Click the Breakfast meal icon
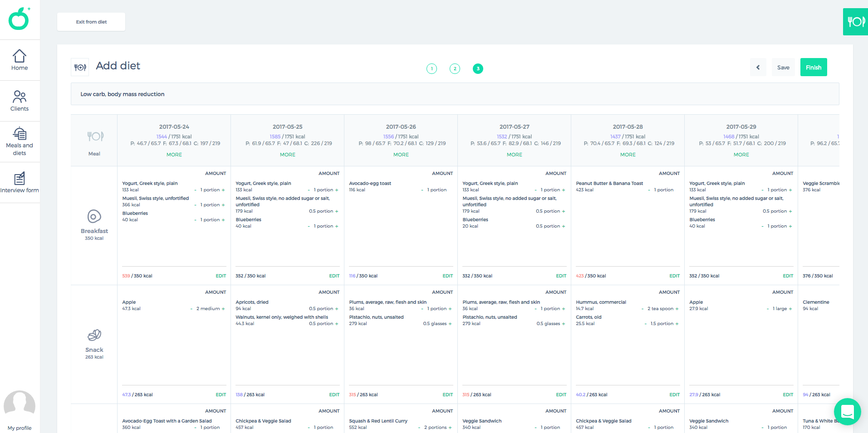This screenshot has height=433, width=868. click(94, 217)
